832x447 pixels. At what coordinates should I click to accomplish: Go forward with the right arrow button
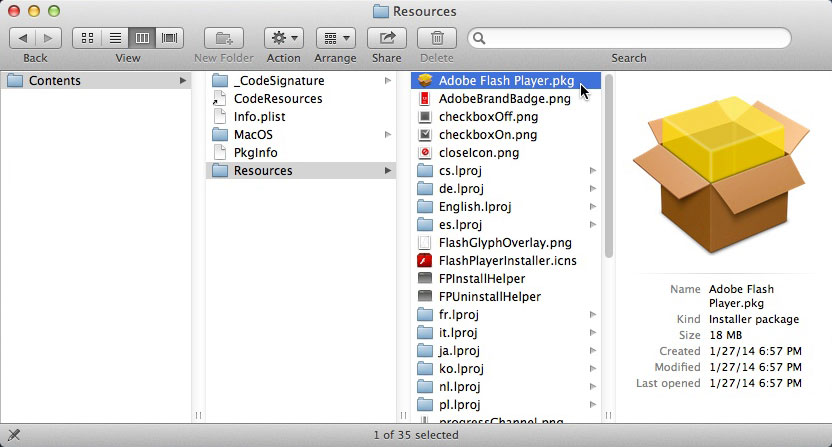[48, 38]
